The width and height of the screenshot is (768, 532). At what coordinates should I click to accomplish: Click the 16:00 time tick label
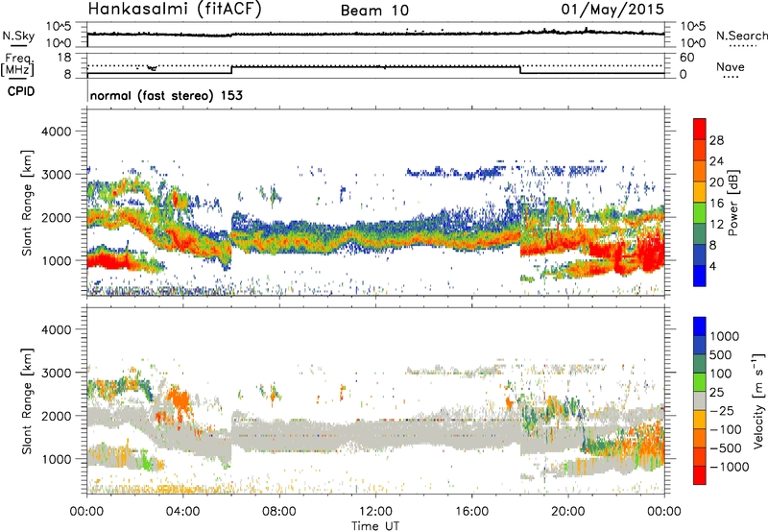click(471, 512)
